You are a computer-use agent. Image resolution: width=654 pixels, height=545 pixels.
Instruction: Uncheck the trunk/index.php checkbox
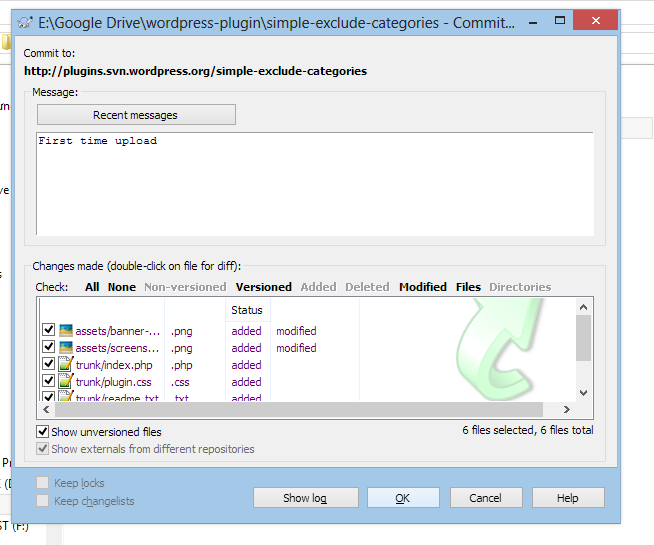tap(48, 364)
